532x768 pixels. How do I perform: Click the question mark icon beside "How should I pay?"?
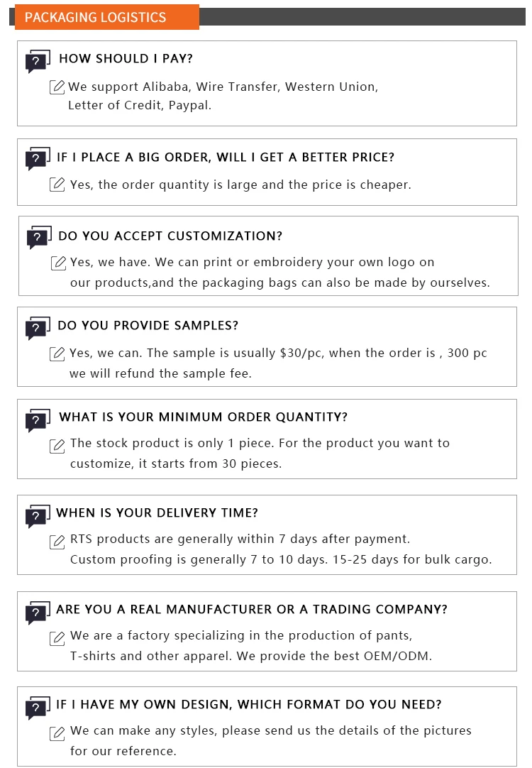(38, 62)
